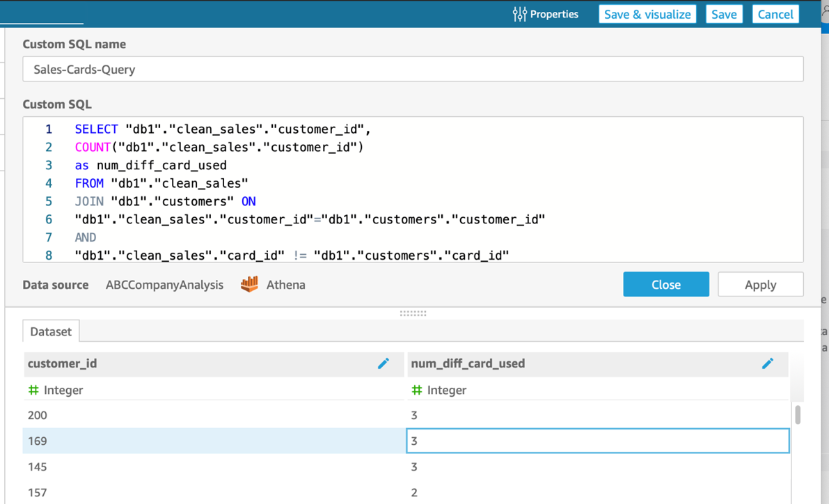Screen dimensions: 829x504
Task: Click the customer_id Integer type hash icon
Action: [33, 390]
